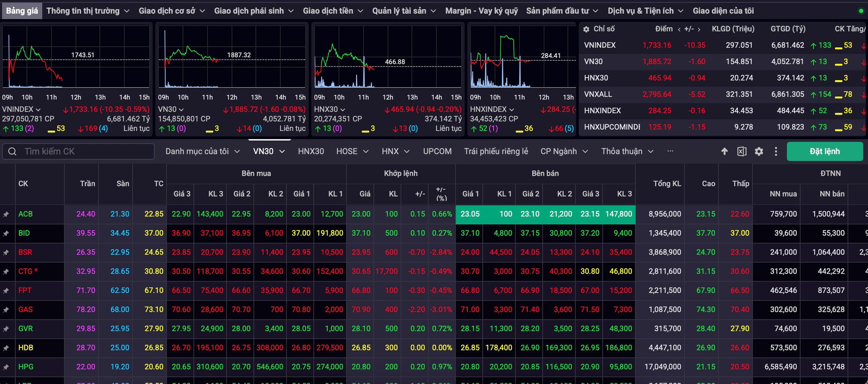
Task: Open the index panel settings gear
Action: (x=586, y=29)
